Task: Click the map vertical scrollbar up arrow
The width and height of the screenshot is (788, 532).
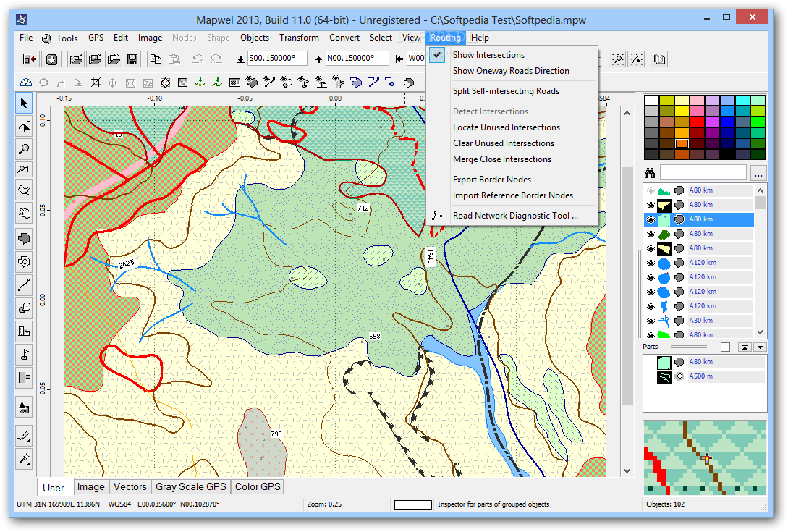Action: [627, 113]
